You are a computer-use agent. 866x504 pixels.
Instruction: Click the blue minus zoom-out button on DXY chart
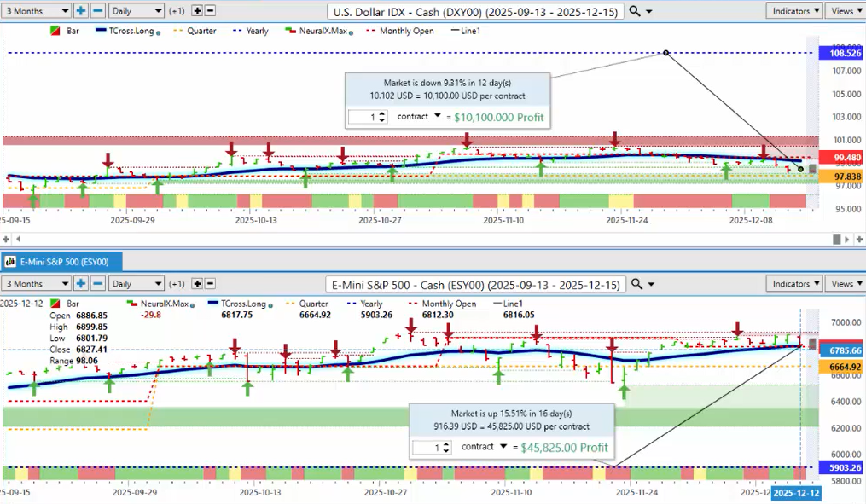[x=98, y=11]
